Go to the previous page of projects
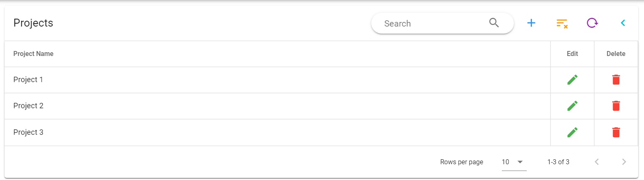The height and width of the screenshot is (180, 644). tap(597, 162)
